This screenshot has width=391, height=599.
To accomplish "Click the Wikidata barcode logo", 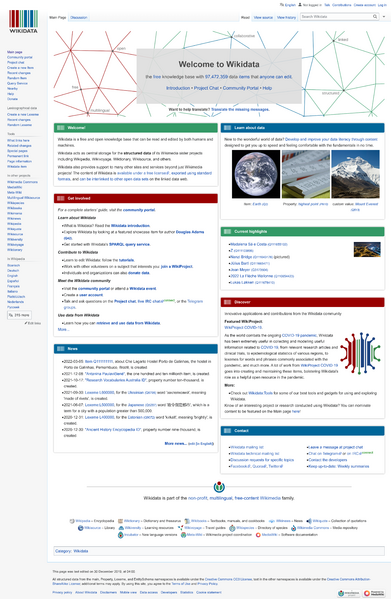I will coord(23,21).
